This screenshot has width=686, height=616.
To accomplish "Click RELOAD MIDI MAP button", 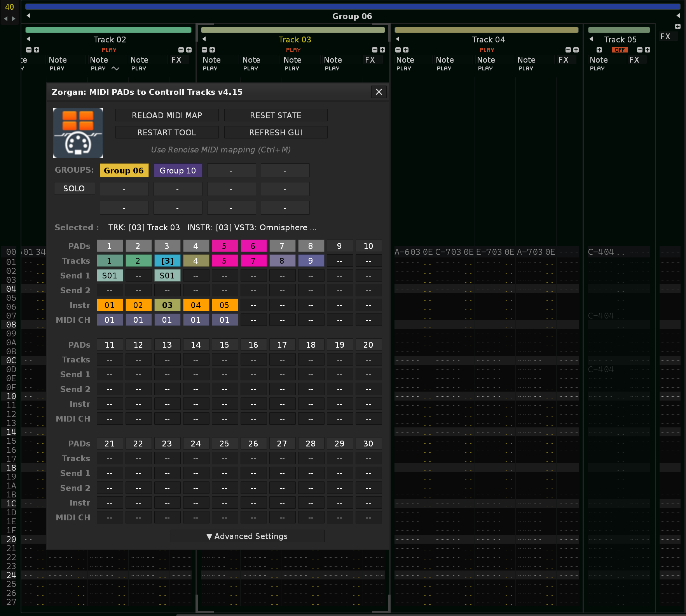I will (167, 115).
